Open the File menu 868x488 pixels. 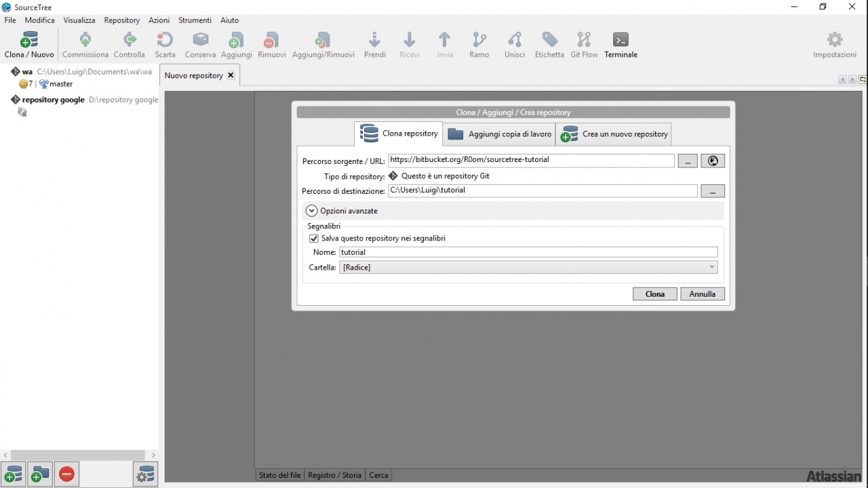point(10,20)
